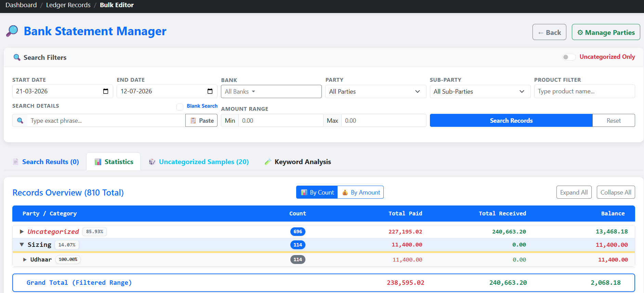Open the Dashboard breadcrumb link
The image size is (644, 293).
click(21, 5)
